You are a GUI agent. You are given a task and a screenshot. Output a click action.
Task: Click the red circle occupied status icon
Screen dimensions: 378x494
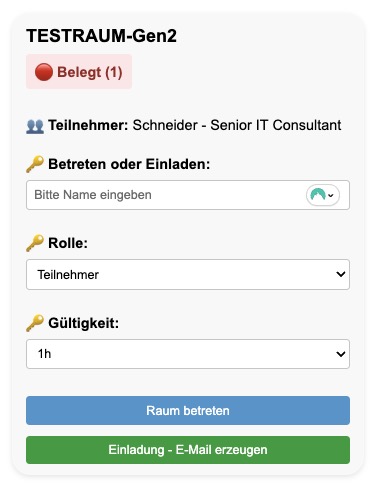[x=44, y=72]
